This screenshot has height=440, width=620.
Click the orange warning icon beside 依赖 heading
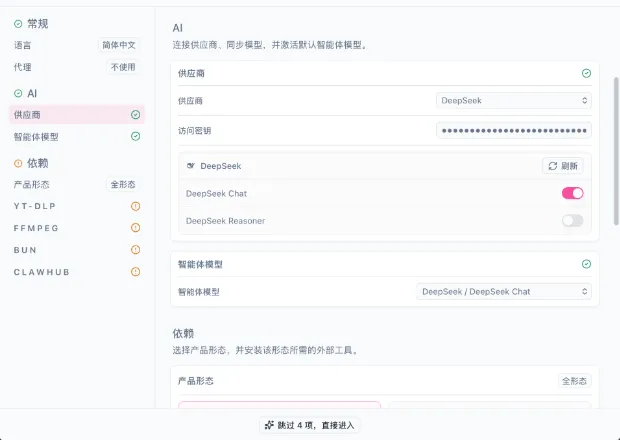pyautogui.click(x=18, y=163)
